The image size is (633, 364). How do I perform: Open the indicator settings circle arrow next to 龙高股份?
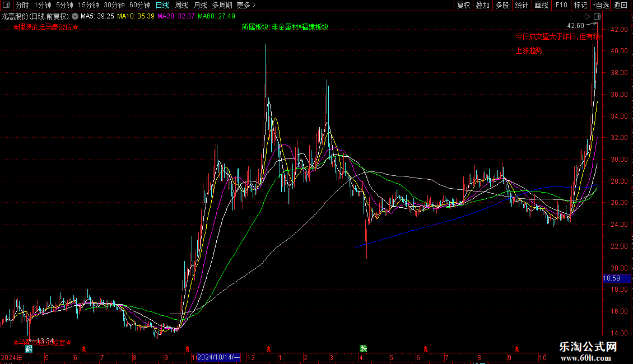click(x=75, y=16)
